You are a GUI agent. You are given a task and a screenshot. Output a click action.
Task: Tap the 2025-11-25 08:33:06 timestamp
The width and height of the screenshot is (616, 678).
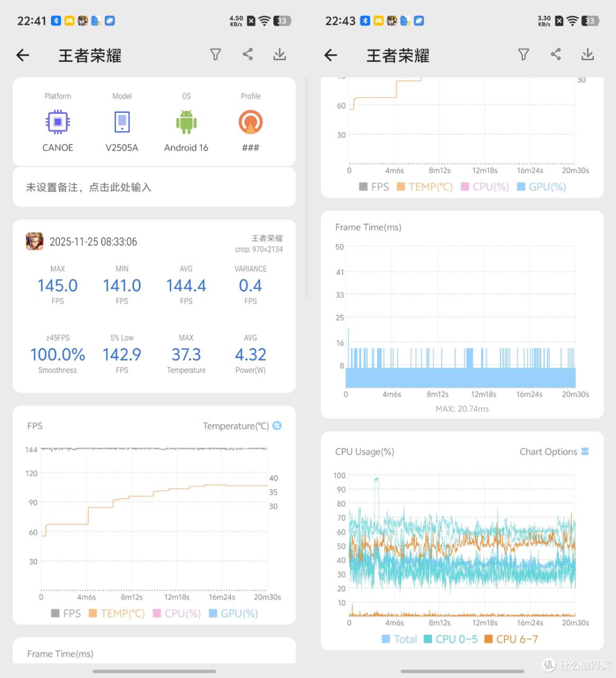coord(94,242)
